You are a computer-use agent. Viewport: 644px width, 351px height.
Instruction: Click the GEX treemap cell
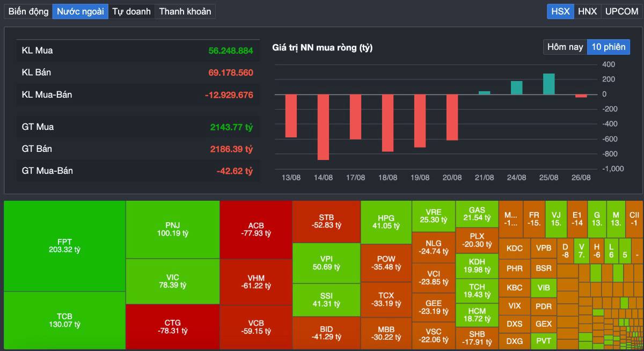pos(544,324)
